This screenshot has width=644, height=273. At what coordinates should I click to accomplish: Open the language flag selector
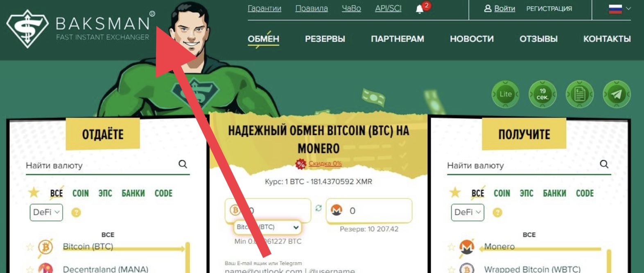[619, 9]
